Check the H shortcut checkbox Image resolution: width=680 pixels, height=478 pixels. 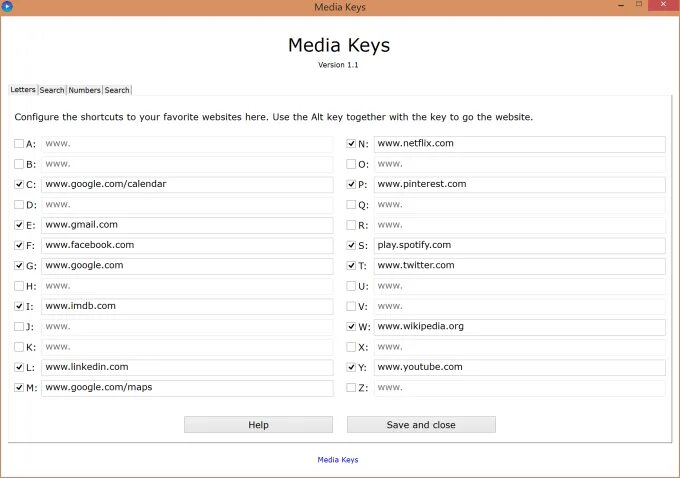[19, 286]
